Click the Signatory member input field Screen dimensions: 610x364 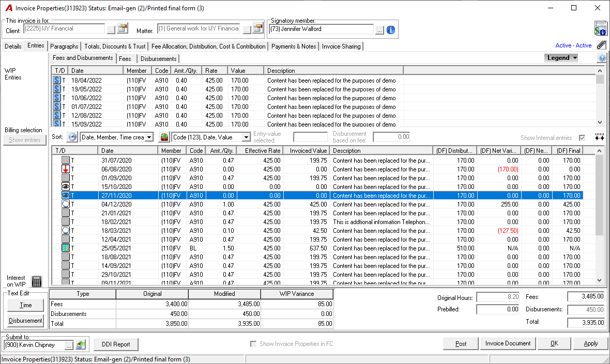(x=322, y=29)
